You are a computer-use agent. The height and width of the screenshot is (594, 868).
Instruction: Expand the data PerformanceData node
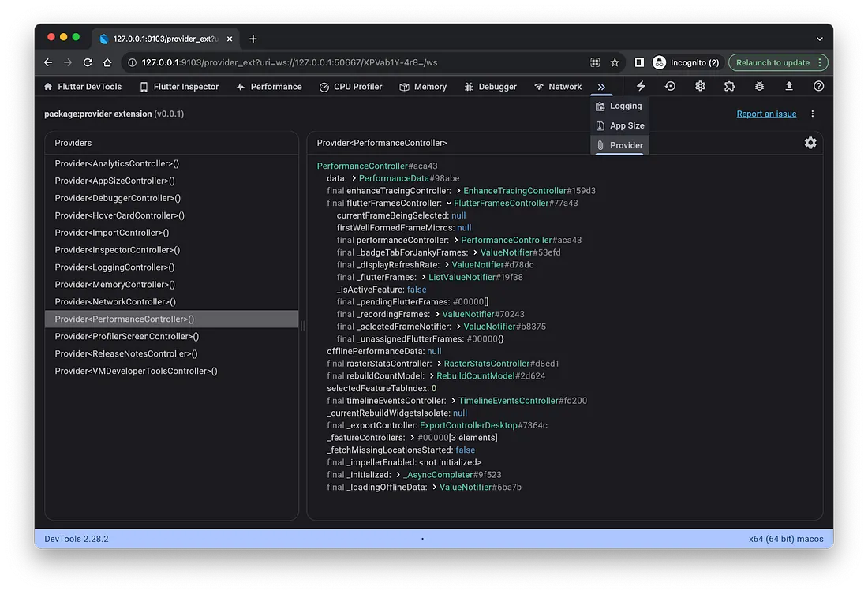click(x=354, y=178)
